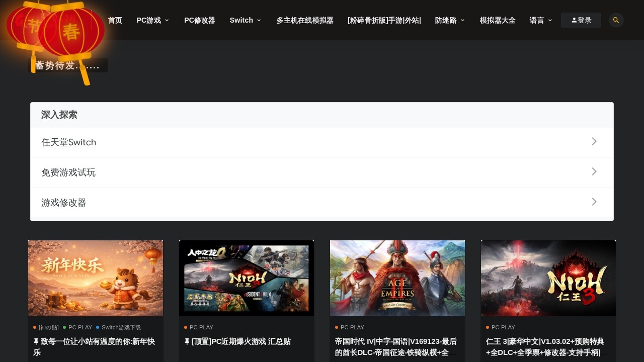
Task: Open the PC修改器 menu item
Action: [x=200, y=20]
